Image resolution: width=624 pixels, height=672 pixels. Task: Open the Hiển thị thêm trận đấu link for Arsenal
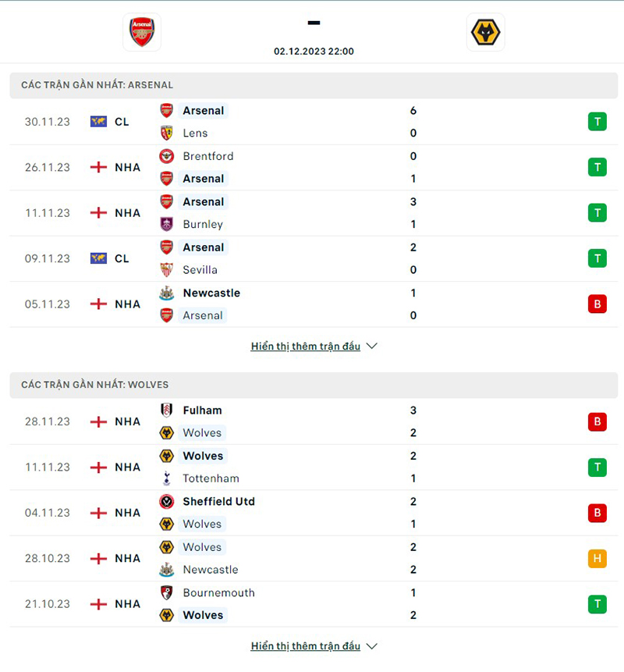306,346
